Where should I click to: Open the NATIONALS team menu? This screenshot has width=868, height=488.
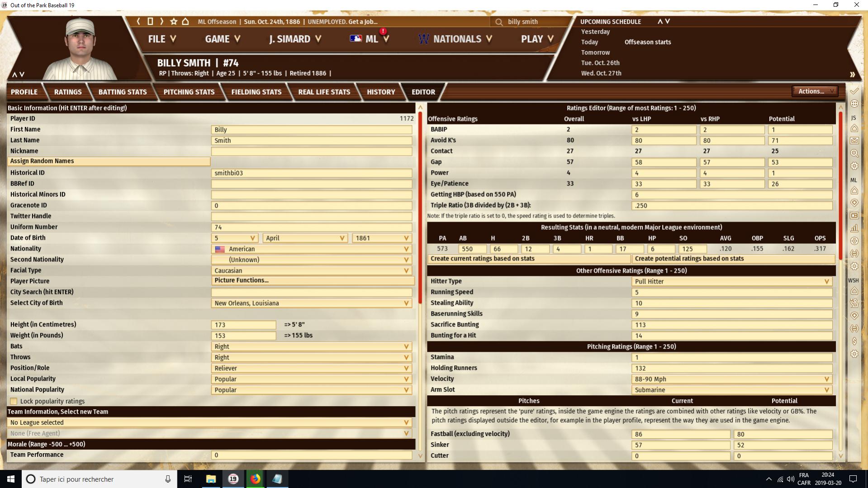(x=455, y=39)
